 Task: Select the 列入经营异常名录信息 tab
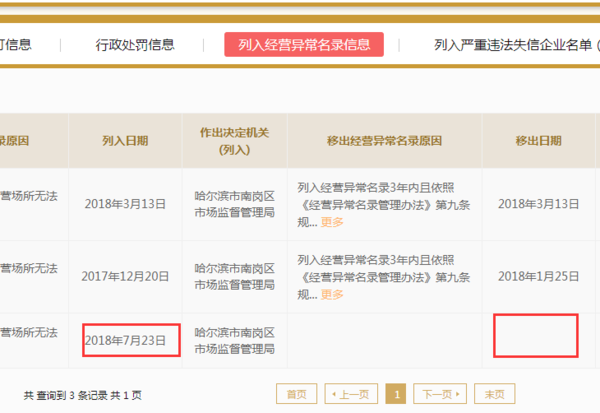click(x=304, y=45)
